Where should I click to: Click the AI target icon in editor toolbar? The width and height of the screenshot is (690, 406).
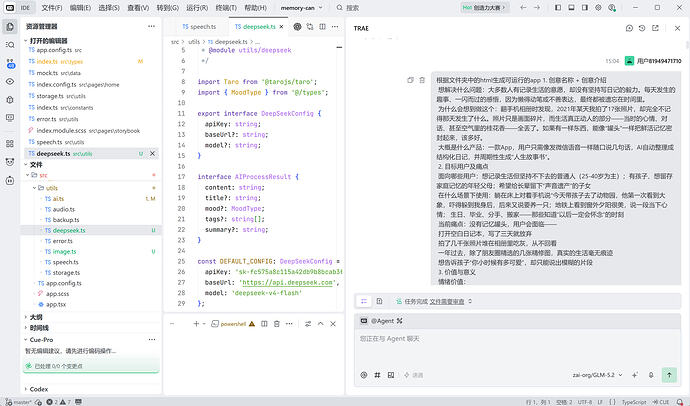tap(297, 27)
